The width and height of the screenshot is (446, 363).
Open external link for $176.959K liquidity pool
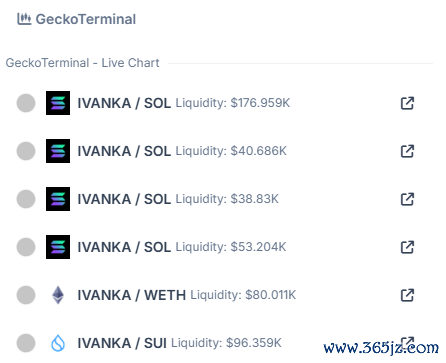click(407, 103)
